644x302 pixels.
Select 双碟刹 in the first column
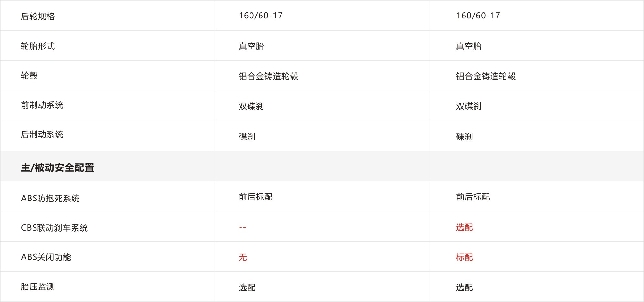pyautogui.click(x=251, y=106)
